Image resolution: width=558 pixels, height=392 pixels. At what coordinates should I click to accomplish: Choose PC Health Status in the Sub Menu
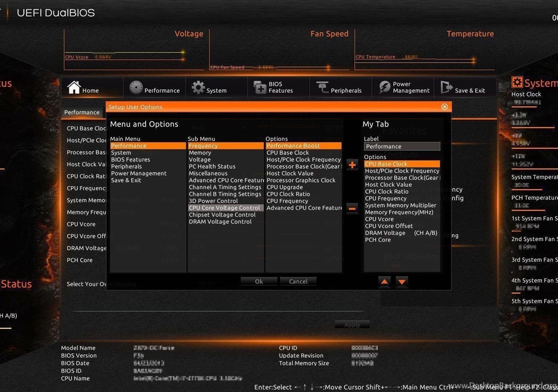(226, 166)
